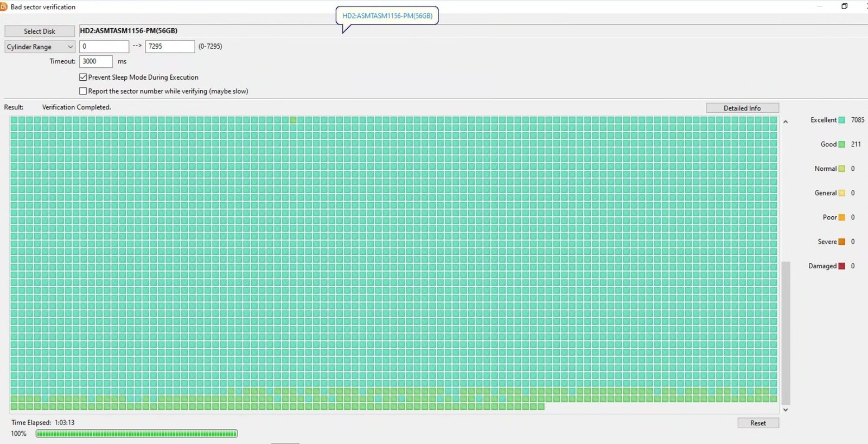The height and width of the screenshot is (444, 868).
Task: Click the General pale yellow swatch
Action: [x=841, y=194]
